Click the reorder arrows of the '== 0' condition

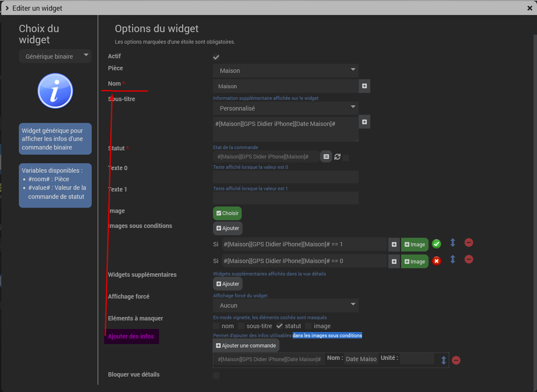point(453,260)
